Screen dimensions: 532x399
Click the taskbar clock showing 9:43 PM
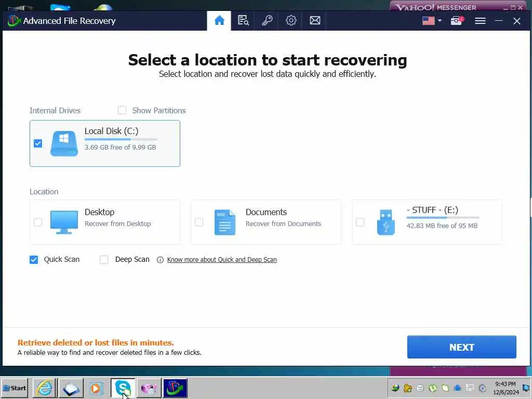pyautogui.click(x=506, y=388)
